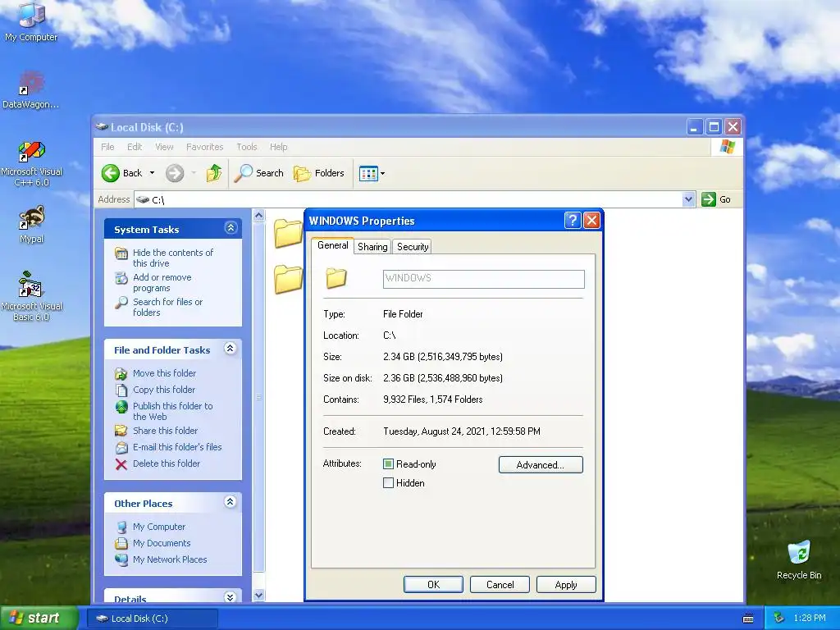This screenshot has width=840, height=630.
Task: Click Apply in WINDOWS Properties
Action: click(x=566, y=584)
